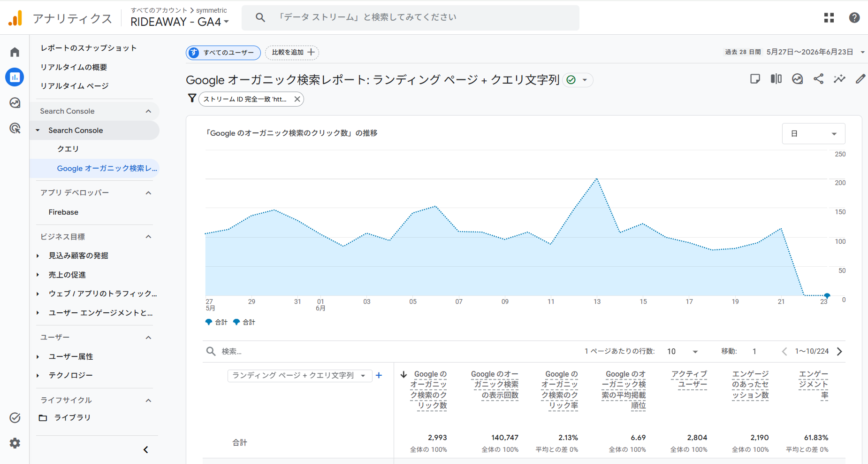Remove the ストリーム ID filter chip
The image size is (868, 464).
tap(297, 99)
